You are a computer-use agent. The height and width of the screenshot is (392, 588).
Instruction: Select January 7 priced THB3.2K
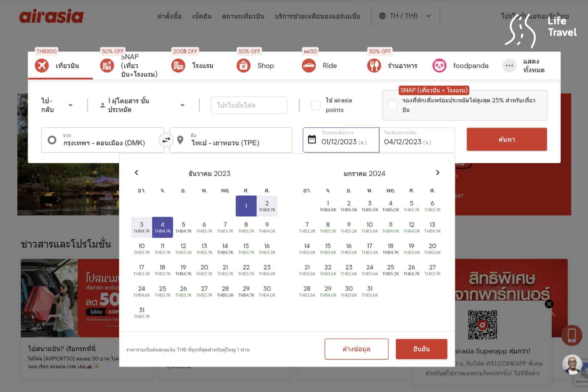coord(307,227)
